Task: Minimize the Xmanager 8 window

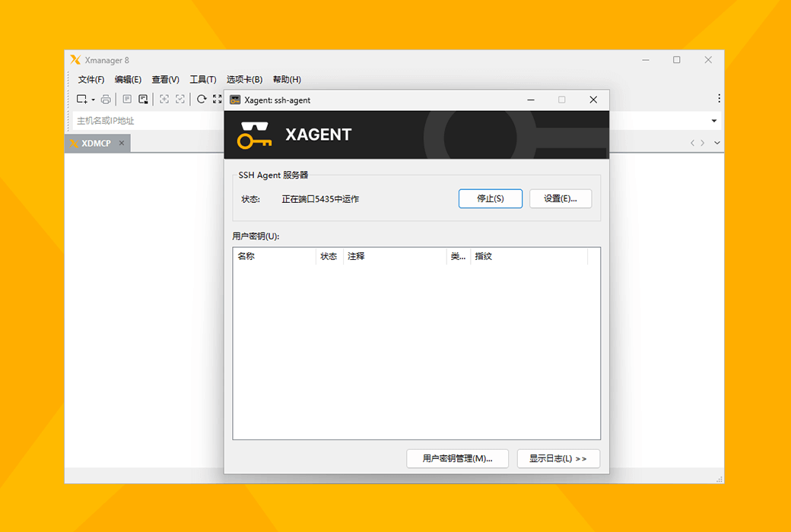Action: click(x=646, y=60)
